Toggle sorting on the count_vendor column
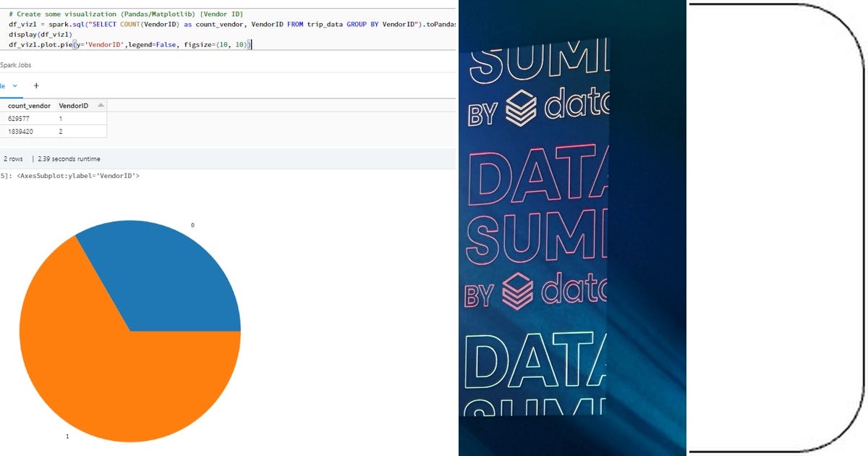The height and width of the screenshot is (456, 868). 29,106
